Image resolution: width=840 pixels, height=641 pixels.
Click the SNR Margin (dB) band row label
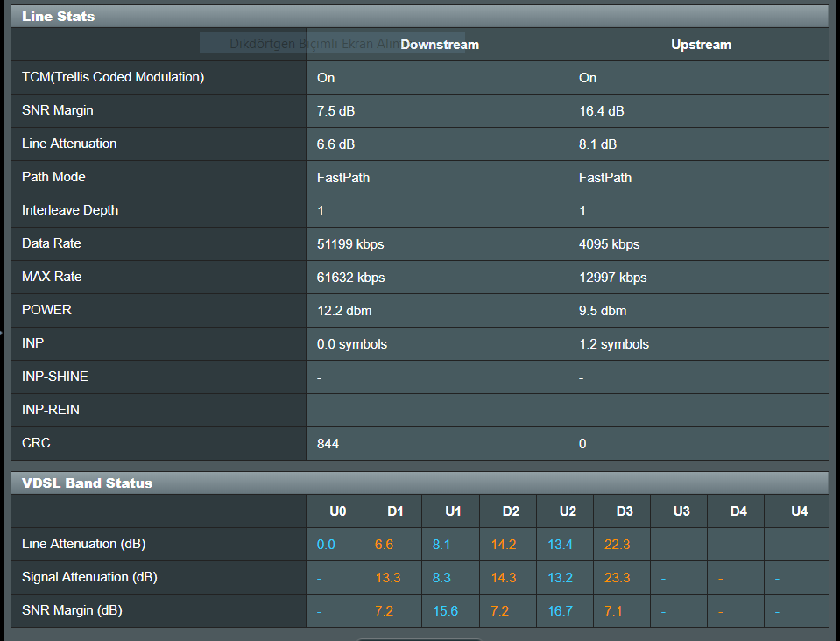[x=72, y=610]
